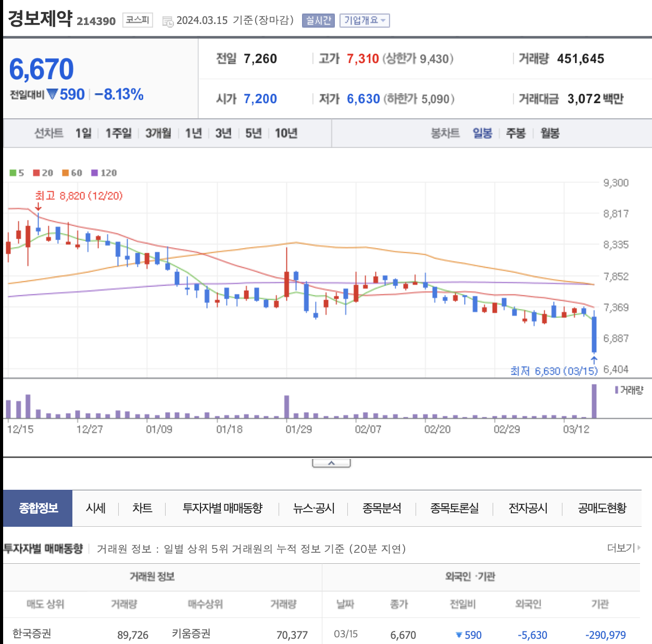652x644 pixels.
Task: Click the green 5-day moving average swatch
Action: tap(13, 173)
